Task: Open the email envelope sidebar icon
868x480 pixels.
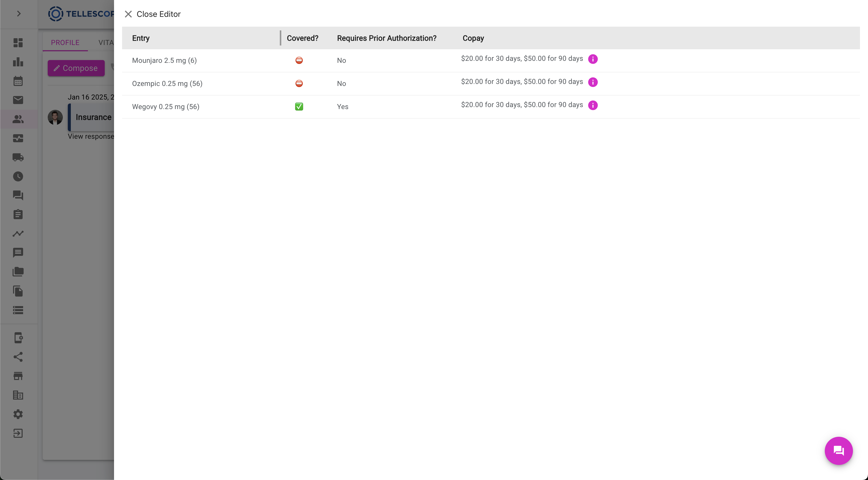Action: 18,100
